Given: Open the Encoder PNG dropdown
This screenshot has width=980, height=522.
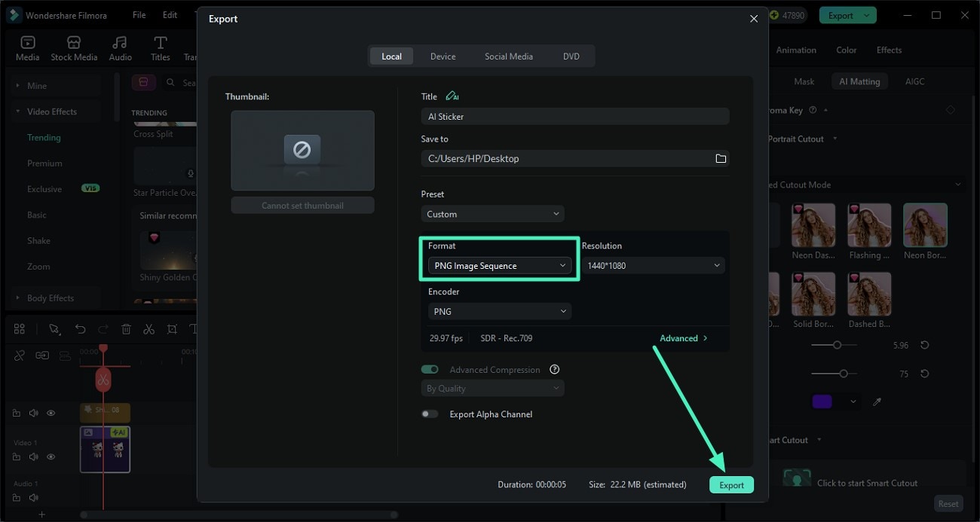Looking at the screenshot, I should click(500, 311).
